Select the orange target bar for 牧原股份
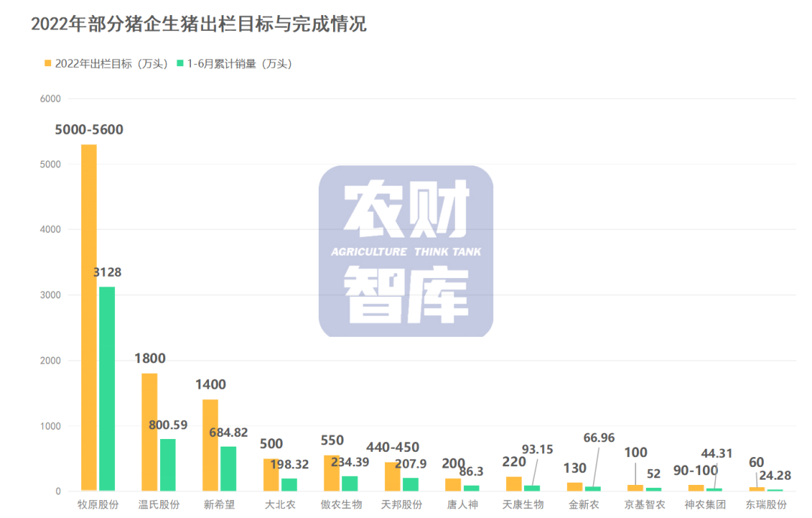This screenshot has width=812, height=518. pos(89,317)
